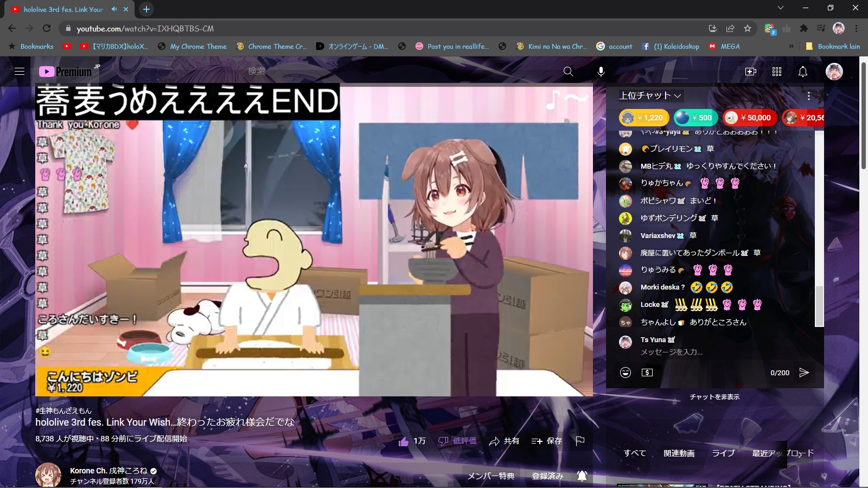Go to YouTube Premium home logo
Screen dimensions: 868x488
[66, 72]
